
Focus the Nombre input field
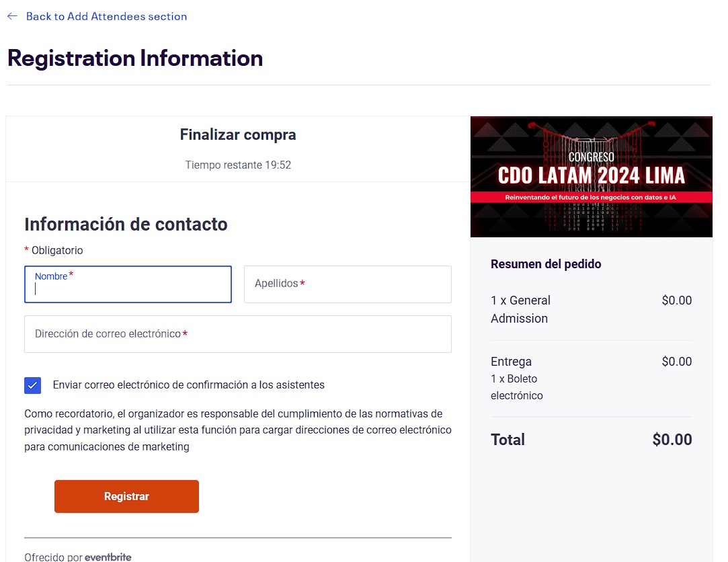(128, 284)
